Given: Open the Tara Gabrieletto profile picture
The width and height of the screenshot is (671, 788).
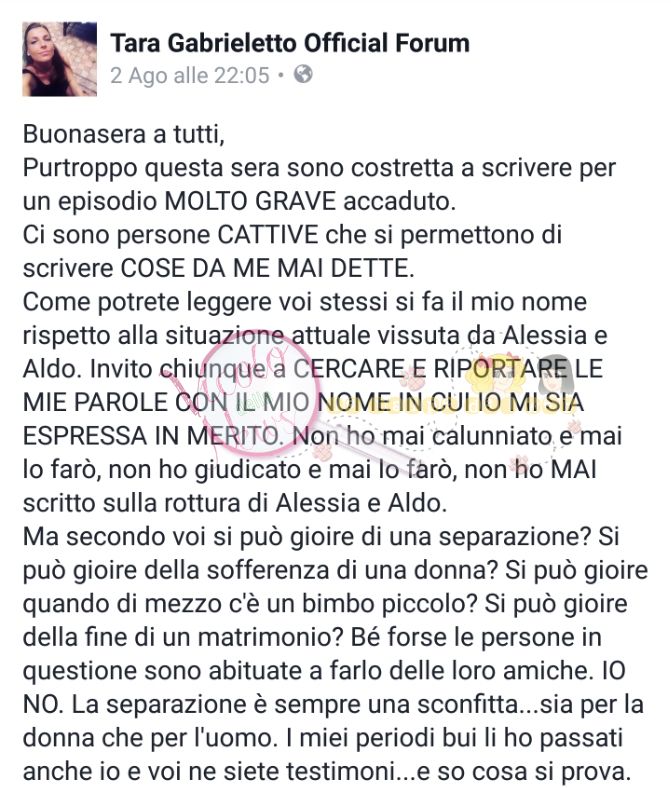Looking at the screenshot, I should click(59, 59).
